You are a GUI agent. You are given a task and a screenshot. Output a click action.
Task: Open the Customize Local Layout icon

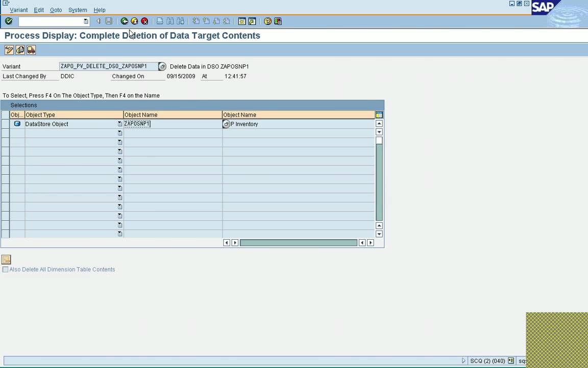[x=278, y=21]
